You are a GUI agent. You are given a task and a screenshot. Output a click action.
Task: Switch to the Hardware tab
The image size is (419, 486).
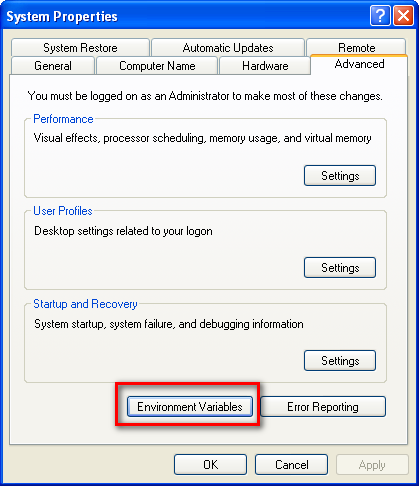coord(265,66)
